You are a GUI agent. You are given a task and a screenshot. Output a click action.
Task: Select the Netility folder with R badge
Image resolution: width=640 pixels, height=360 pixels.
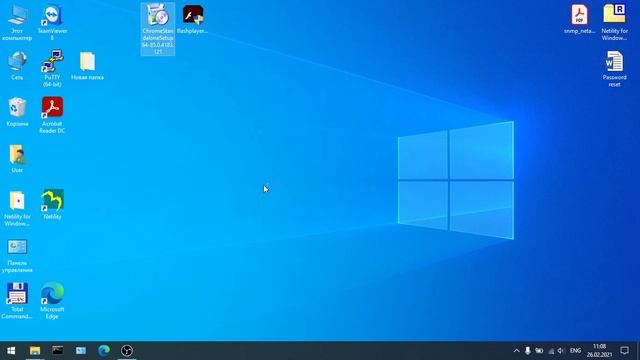pyautogui.click(x=614, y=22)
